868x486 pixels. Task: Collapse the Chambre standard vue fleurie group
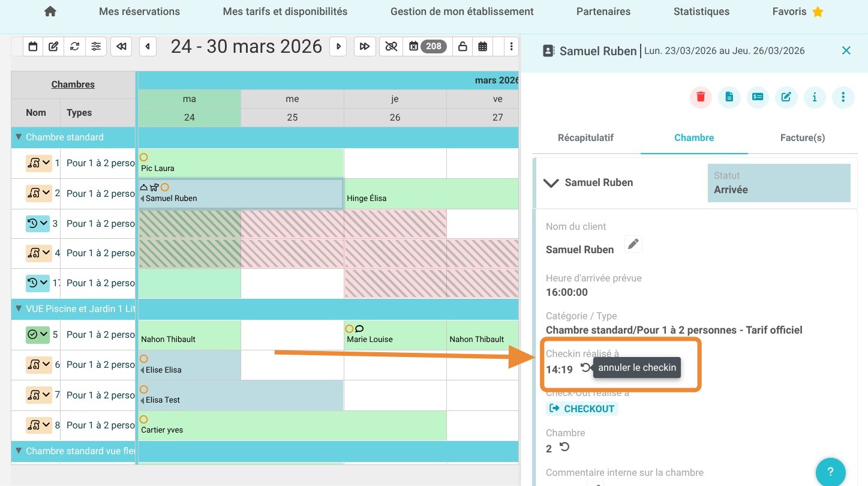tap(19, 451)
